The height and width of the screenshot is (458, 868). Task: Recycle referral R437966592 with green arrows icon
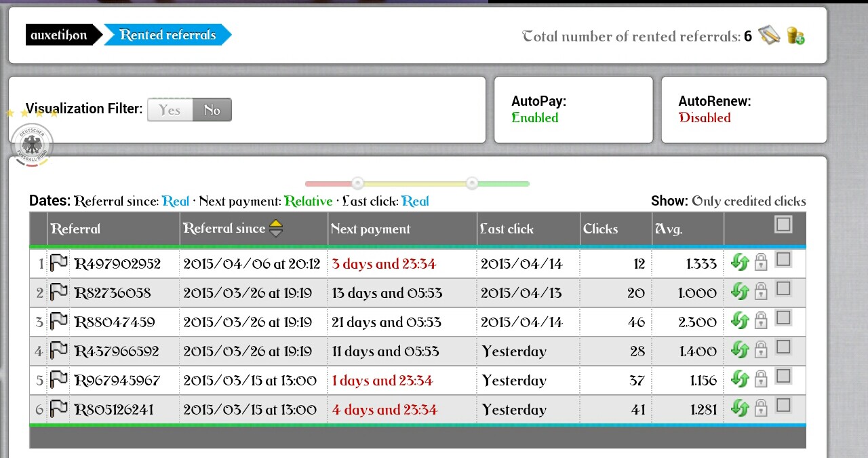coord(741,350)
